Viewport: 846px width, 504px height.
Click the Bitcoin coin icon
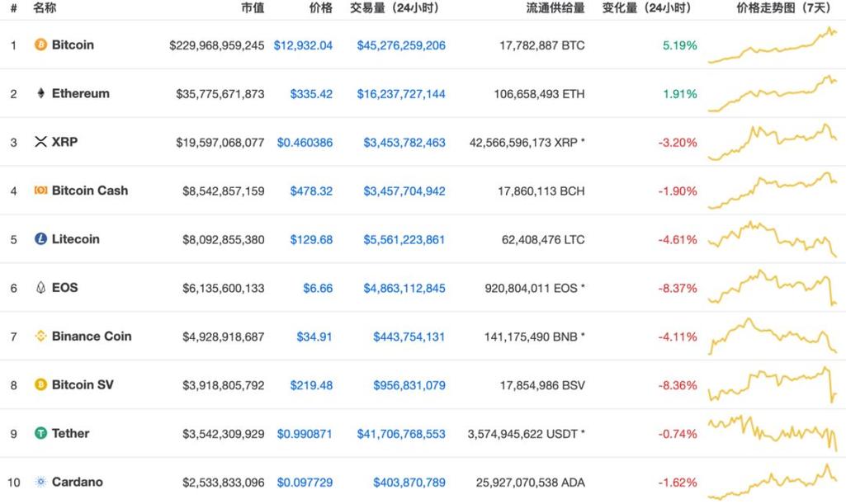point(40,45)
